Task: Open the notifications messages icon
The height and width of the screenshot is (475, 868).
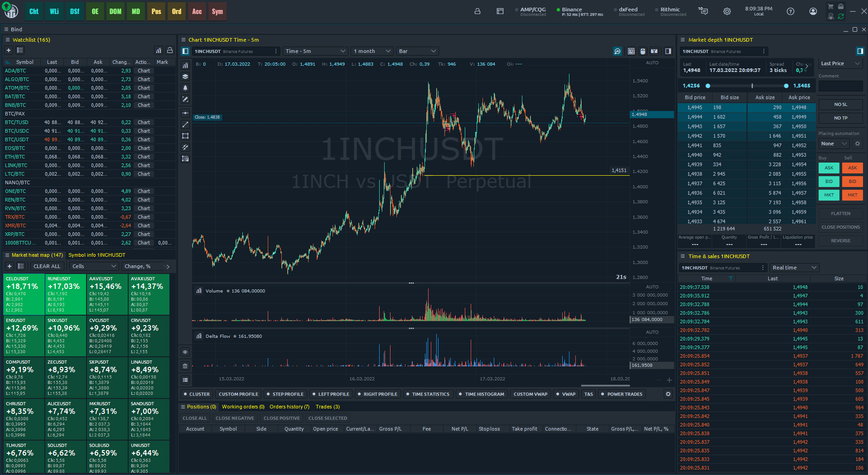Action: tap(703, 11)
